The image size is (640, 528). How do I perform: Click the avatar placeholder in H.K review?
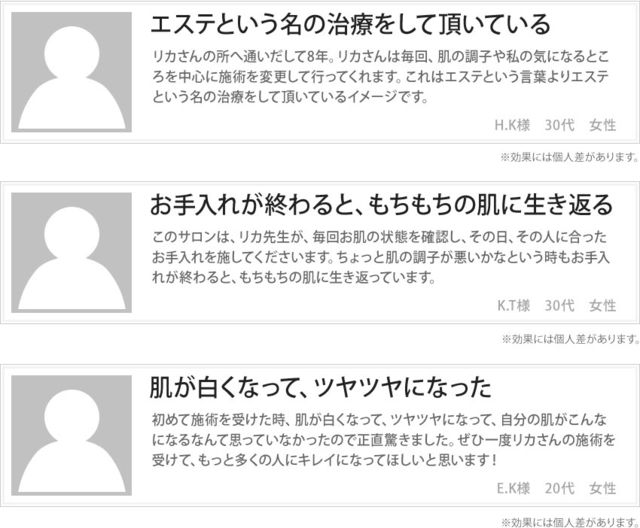[71, 72]
